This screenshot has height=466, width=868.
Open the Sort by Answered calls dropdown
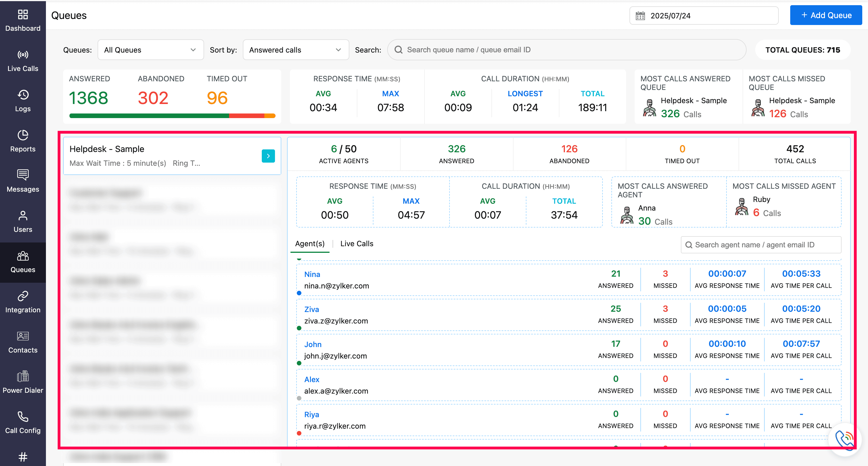[296, 50]
